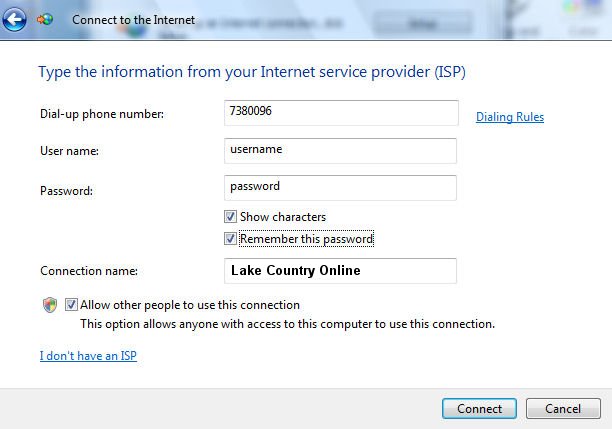
Task: Uncheck Remember this password
Action: [230, 239]
